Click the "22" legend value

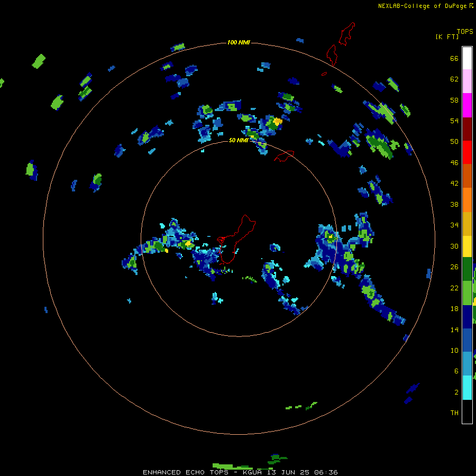coord(454,288)
